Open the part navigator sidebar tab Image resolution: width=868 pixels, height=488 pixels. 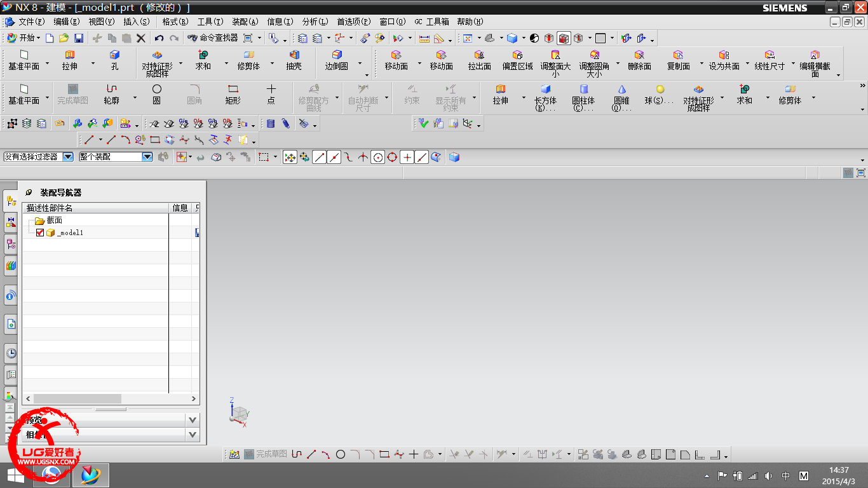coord(11,243)
